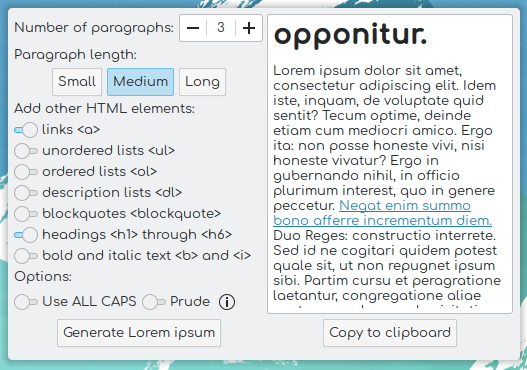Viewport: 527px width, 370px height.
Task: Decrease number of paragraphs with minus button
Action: [x=193, y=28]
